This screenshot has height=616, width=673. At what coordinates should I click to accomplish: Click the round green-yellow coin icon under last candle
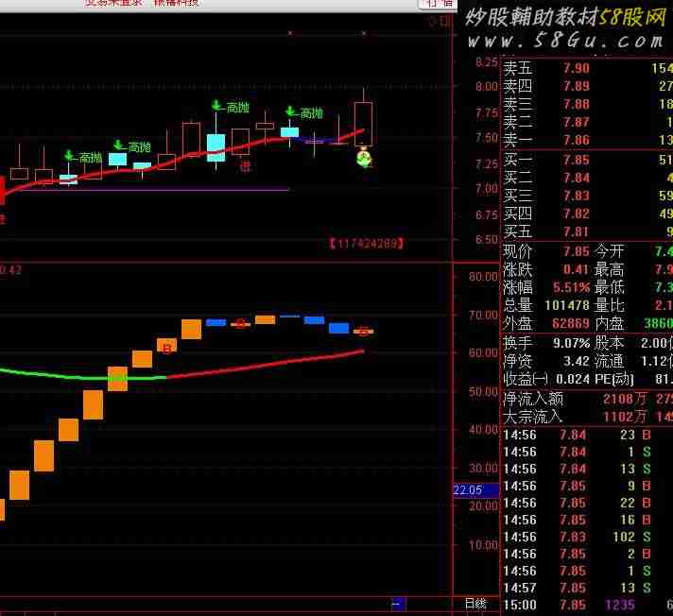point(364,158)
